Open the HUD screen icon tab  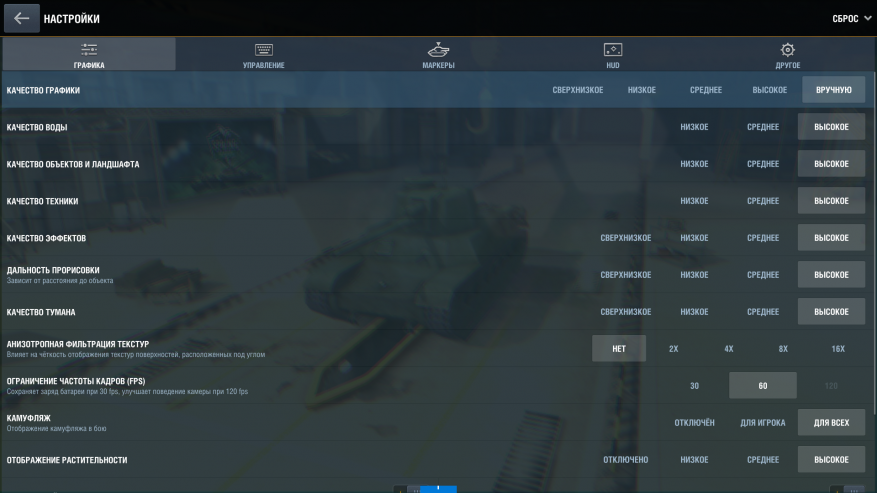point(613,54)
